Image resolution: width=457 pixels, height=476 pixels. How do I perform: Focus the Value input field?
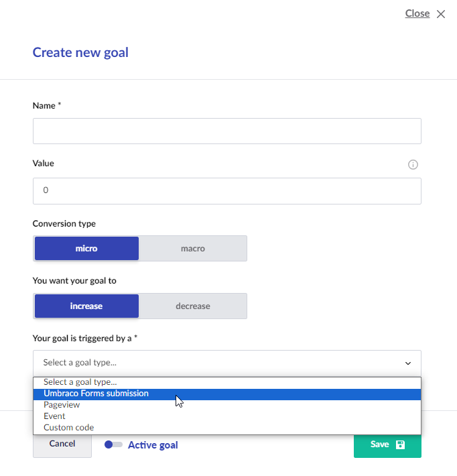[226, 190]
